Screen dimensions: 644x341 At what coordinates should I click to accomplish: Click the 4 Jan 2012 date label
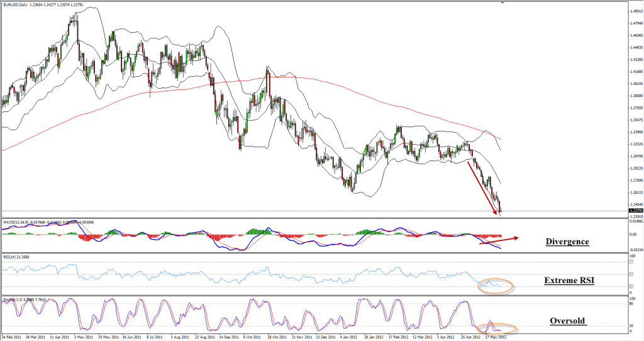tap(348, 337)
